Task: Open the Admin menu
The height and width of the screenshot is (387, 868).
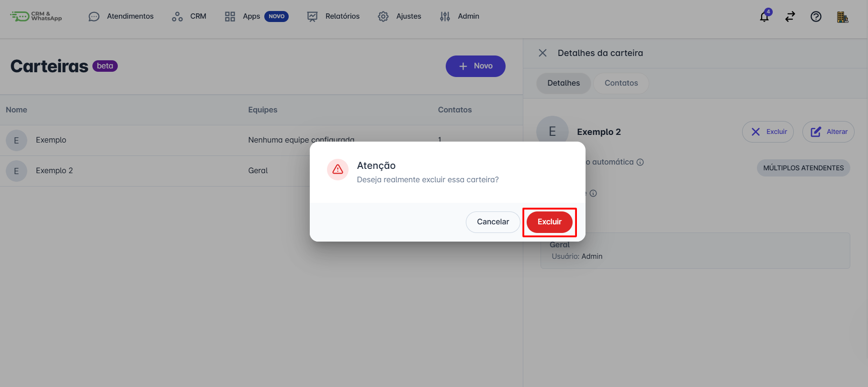Action: point(460,16)
